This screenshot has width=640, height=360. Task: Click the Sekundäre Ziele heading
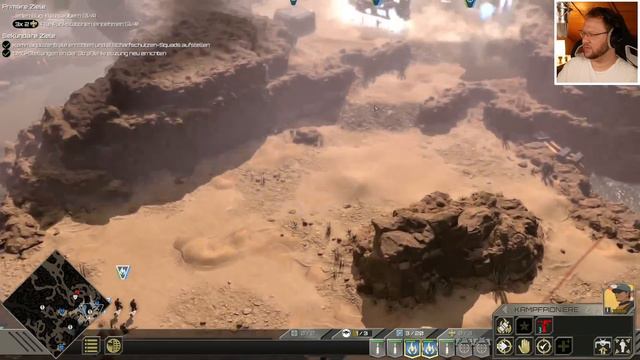[x=29, y=36]
